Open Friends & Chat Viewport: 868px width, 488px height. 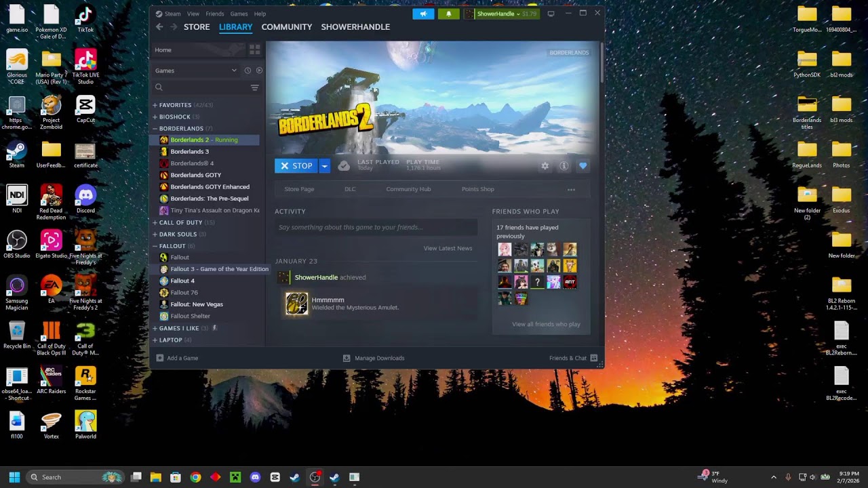[x=574, y=358]
